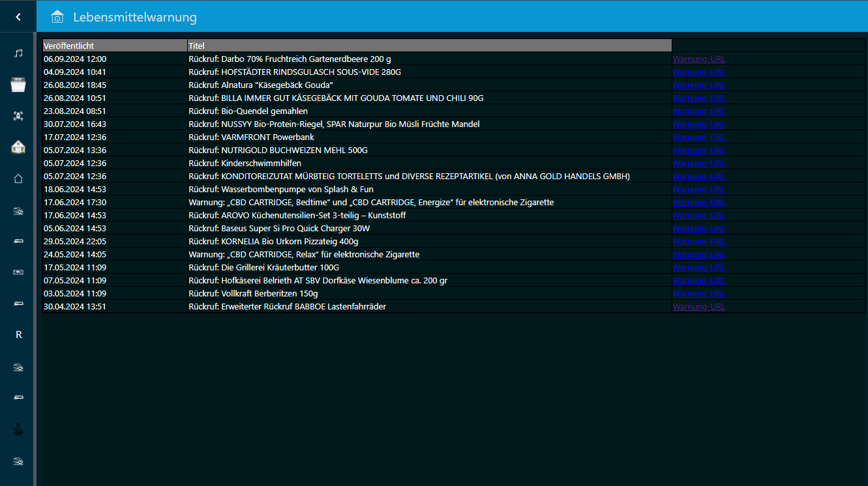Click Warnung-URL for Baseus Super Si Pro charger

coord(698,228)
